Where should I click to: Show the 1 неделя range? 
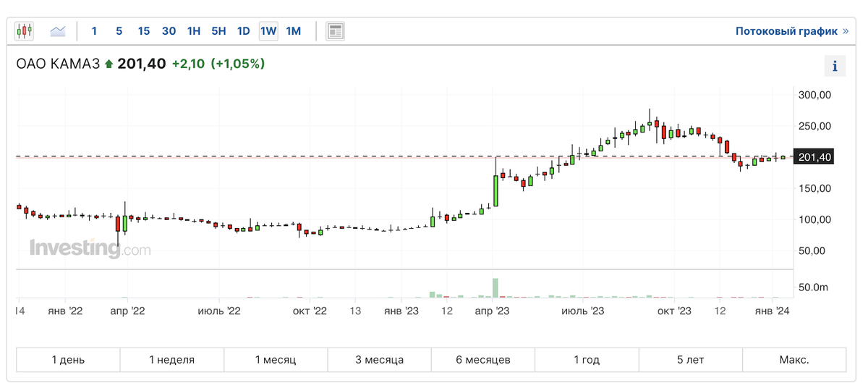[172, 359]
